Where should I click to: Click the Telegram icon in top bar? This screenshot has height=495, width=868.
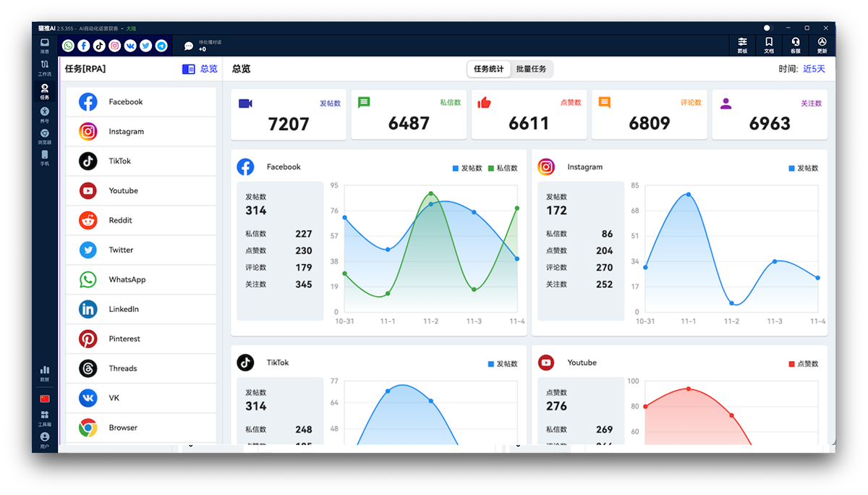[161, 46]
